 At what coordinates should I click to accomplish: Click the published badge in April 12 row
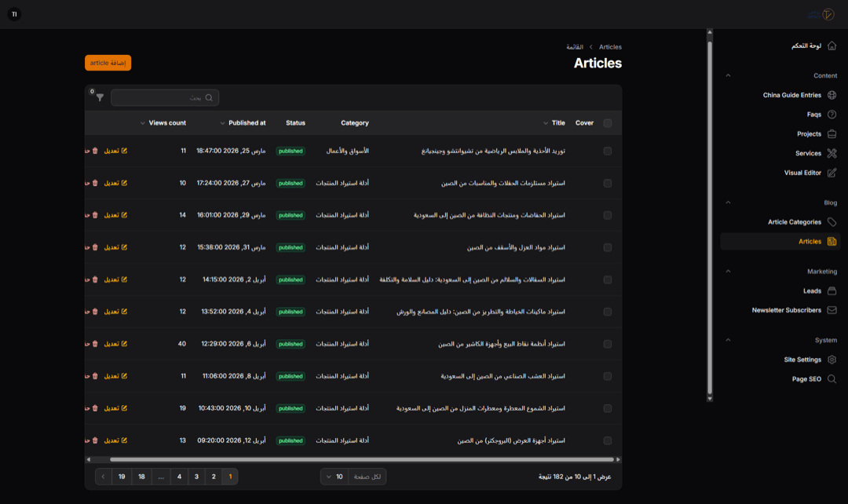[291, 440]
